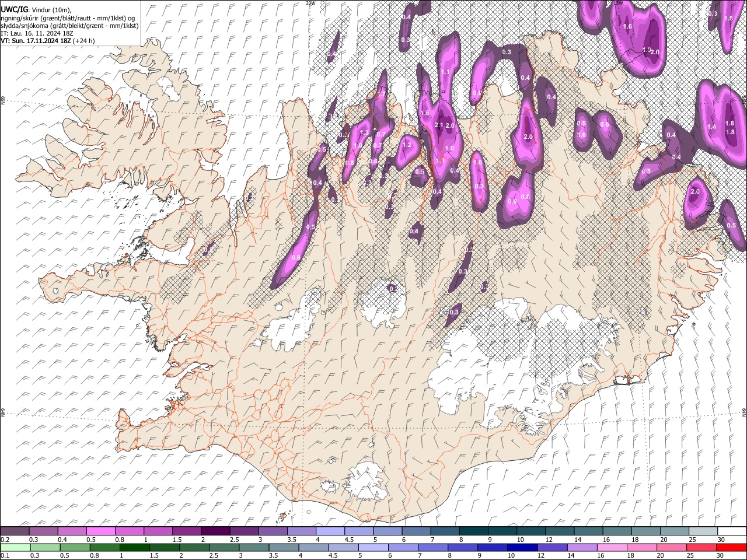Select the '1.1' snowfall value on the map
Image resolution: width=747 pixels, height=560 pixels.
(445, 72)
